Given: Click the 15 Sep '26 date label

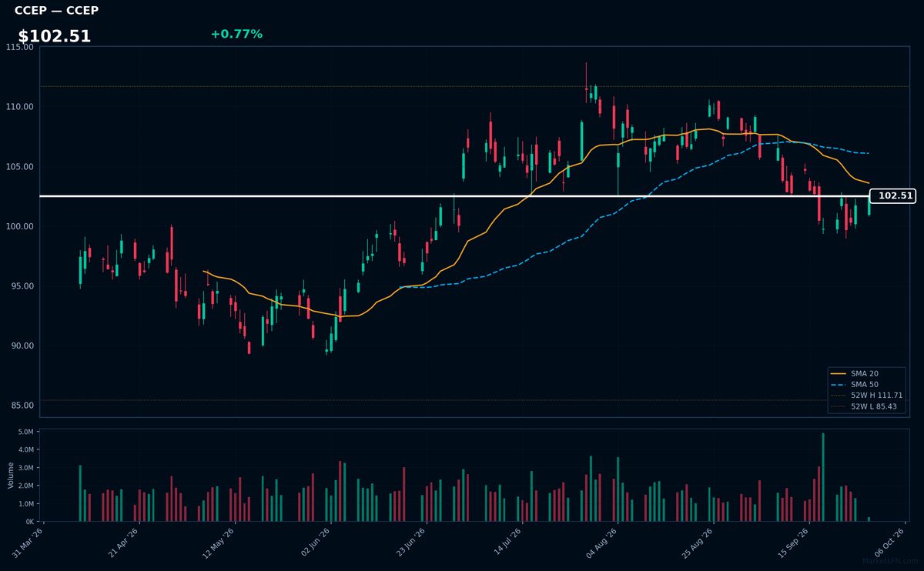Looking at the screenshot, I should tap(794, 543).
